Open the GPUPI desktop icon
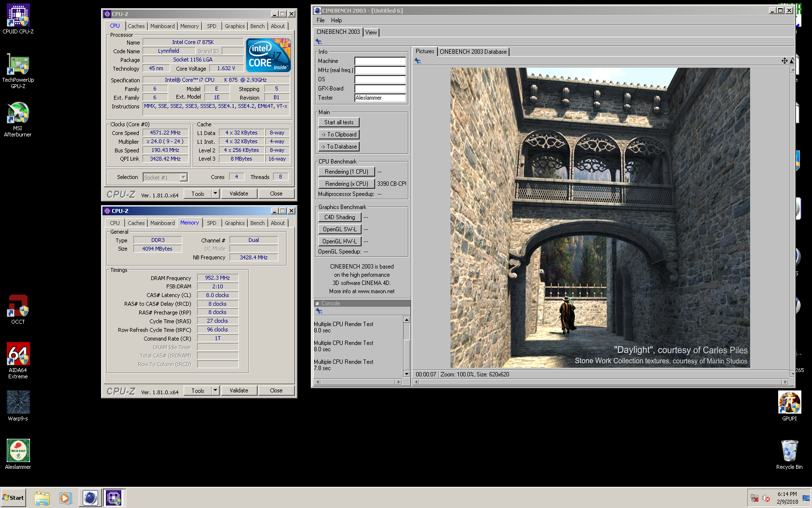This screenshot has width=812, height=508. (x=789, y=405)
